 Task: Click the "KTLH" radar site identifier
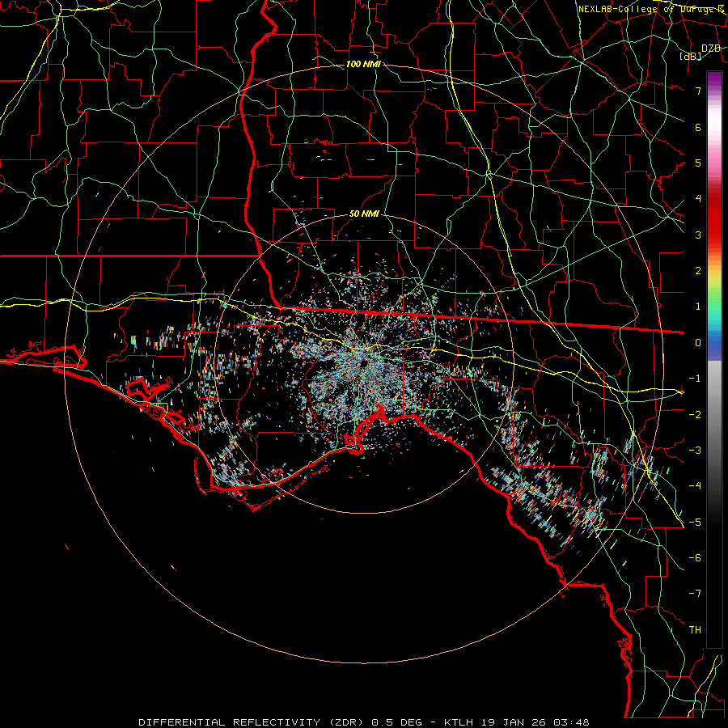pyautogui.click(x=459, y=722)
